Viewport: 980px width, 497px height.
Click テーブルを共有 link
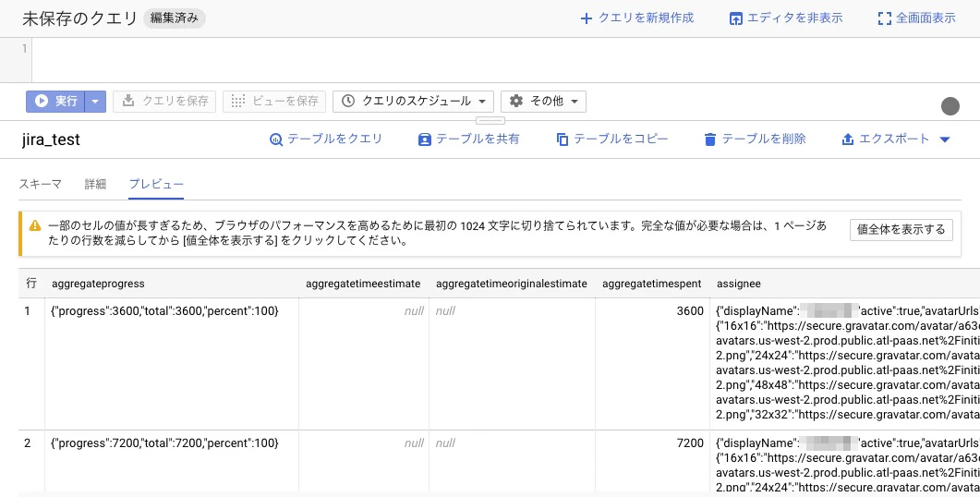click(468, 139)
